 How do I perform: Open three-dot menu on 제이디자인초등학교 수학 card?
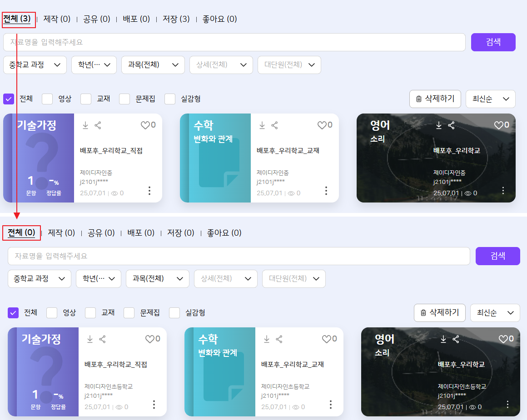(x=331, y=404)
